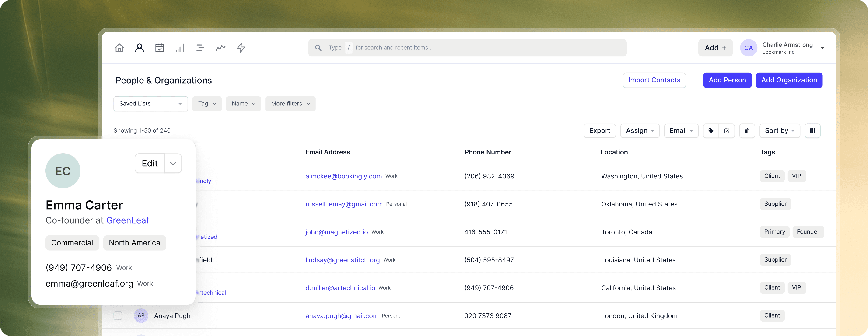Open the Tag filter dropdown

coord(207,104)
